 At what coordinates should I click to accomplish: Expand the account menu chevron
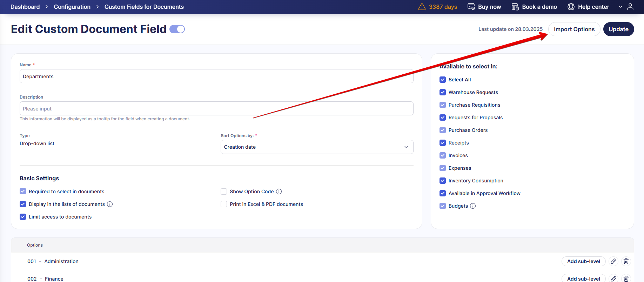pos(620,7)
